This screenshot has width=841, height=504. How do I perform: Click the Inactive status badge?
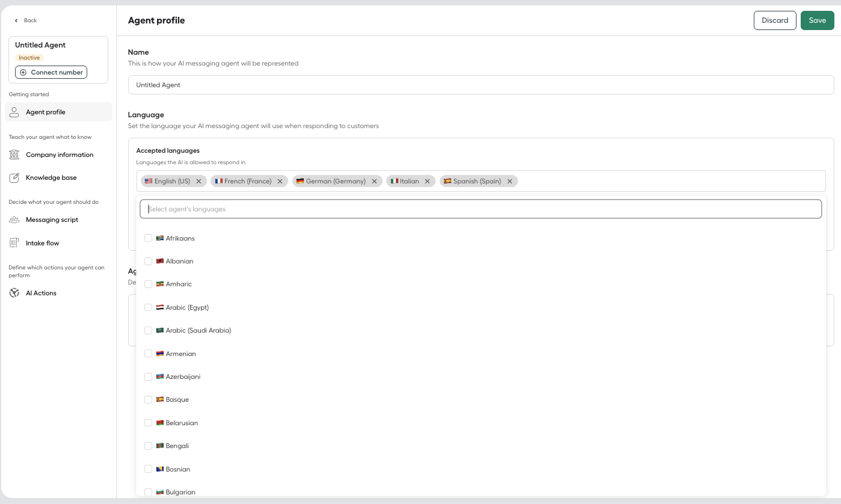click(29, 58)
